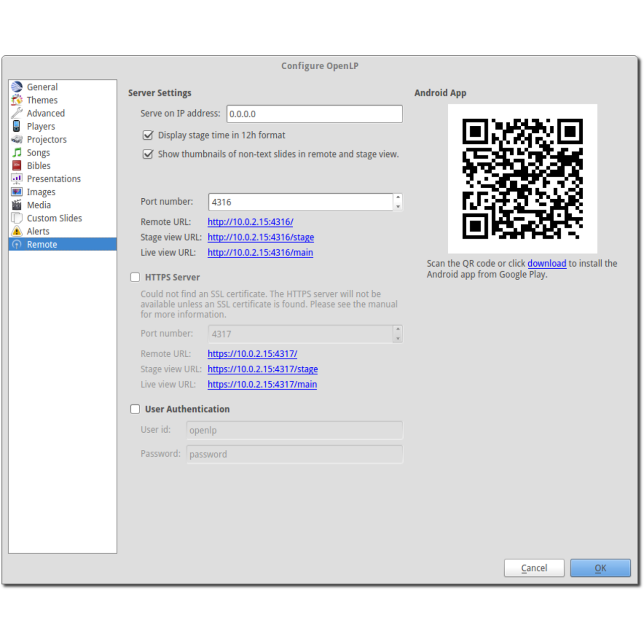
Task: Open the stage view URL link
Action: [x=261, y=237]
